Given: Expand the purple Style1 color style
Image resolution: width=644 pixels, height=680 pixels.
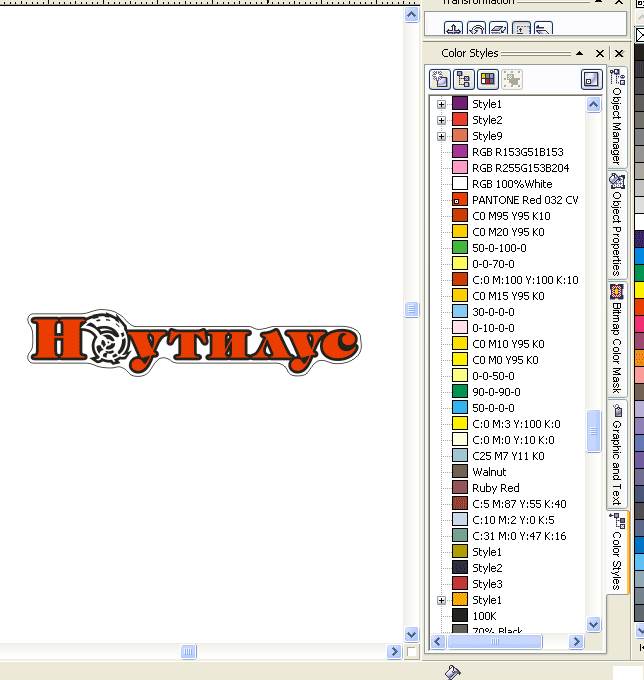Looking at the screenshot, I should pos(441,104).
